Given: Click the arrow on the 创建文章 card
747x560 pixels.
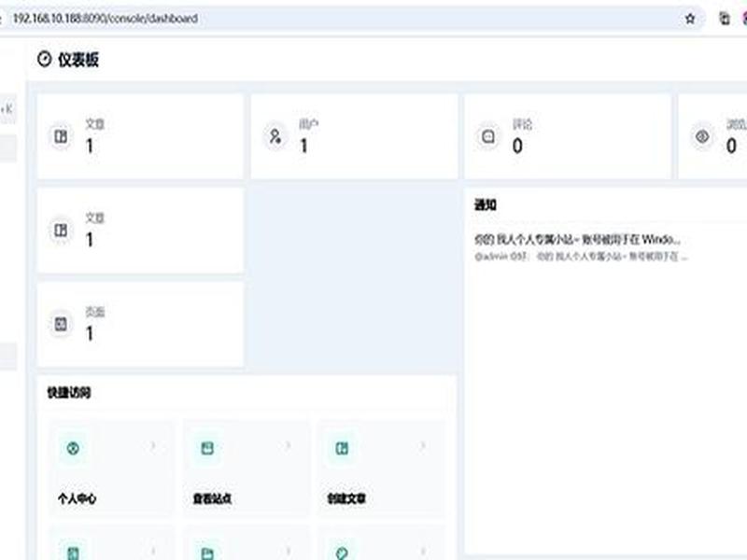Looking at the screenshot, I should 423,446.
